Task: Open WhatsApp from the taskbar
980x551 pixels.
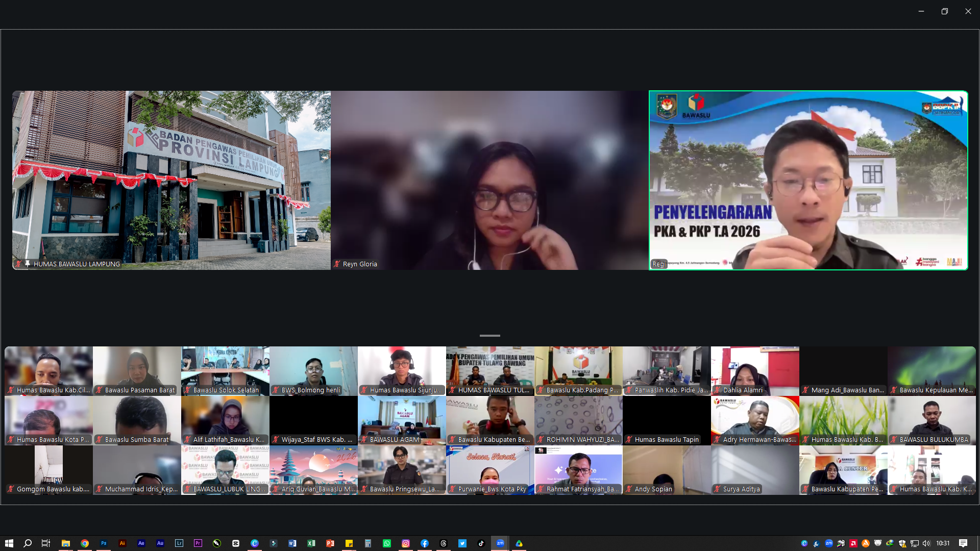Action: click(387, 543)
